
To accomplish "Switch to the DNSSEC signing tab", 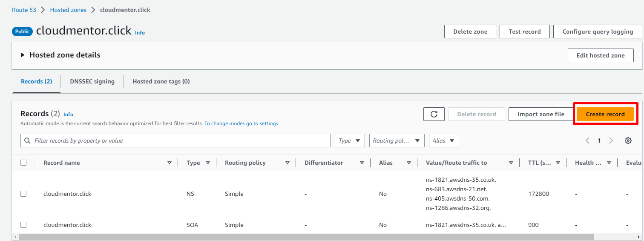I will [92, 81].
